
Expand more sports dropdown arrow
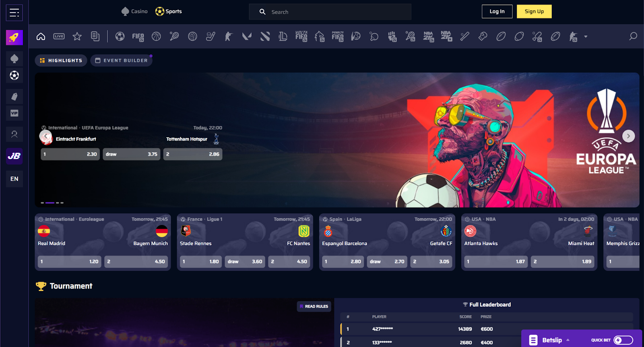(x=586, y=37)
